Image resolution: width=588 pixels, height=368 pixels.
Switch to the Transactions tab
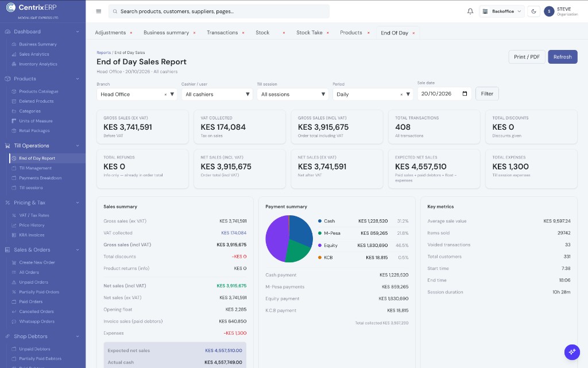[x=222, y=33]
